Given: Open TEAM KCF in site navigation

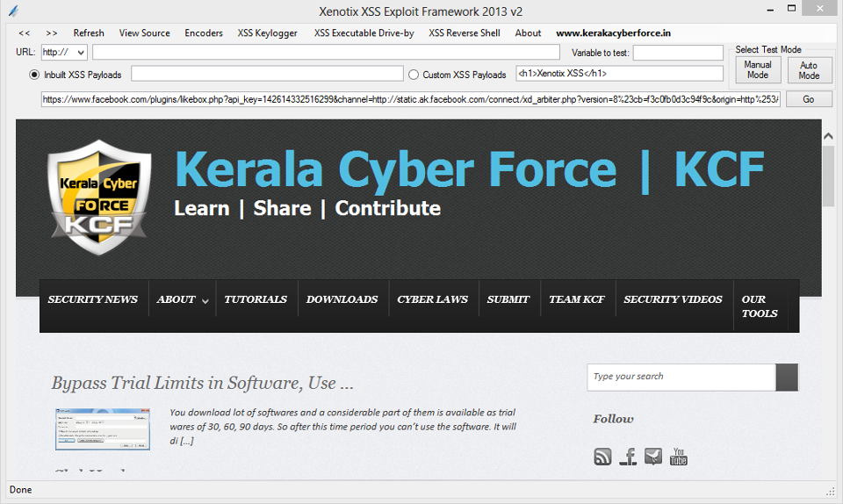Looking at the screenshot, I should pos(577,299).
